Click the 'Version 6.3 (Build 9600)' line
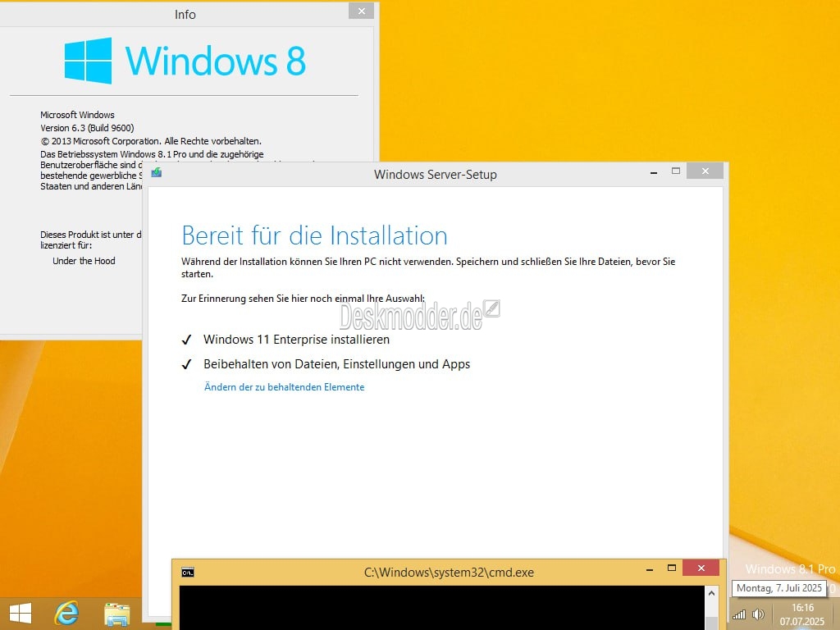 point(87,128)
